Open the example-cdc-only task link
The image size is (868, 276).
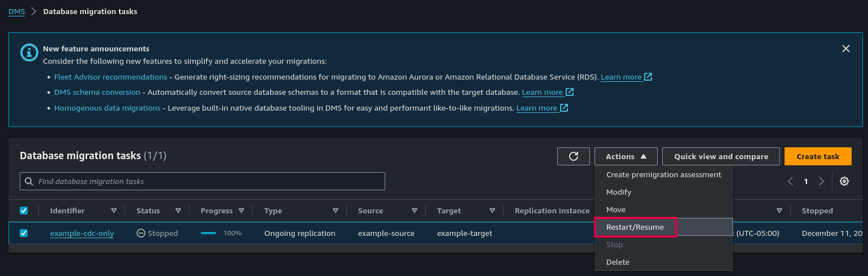click(82, 233)
